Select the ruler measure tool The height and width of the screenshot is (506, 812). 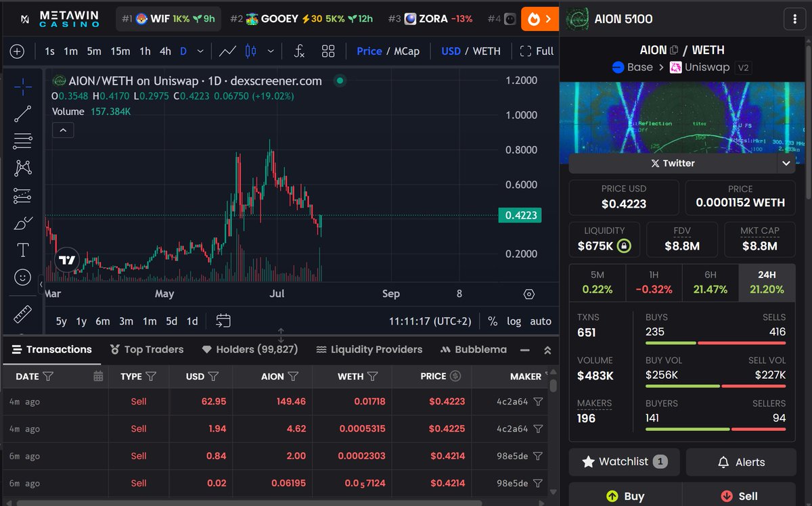(x=22, y=315)
